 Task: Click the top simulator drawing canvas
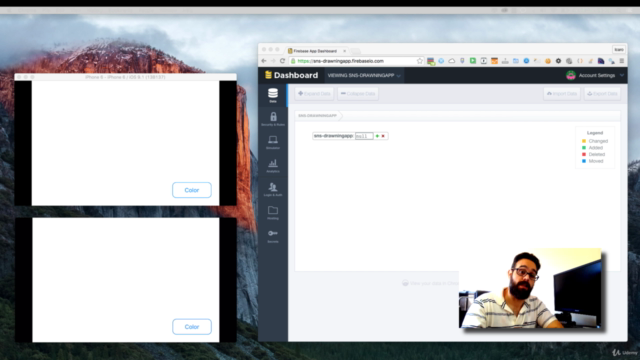(126, 143)
